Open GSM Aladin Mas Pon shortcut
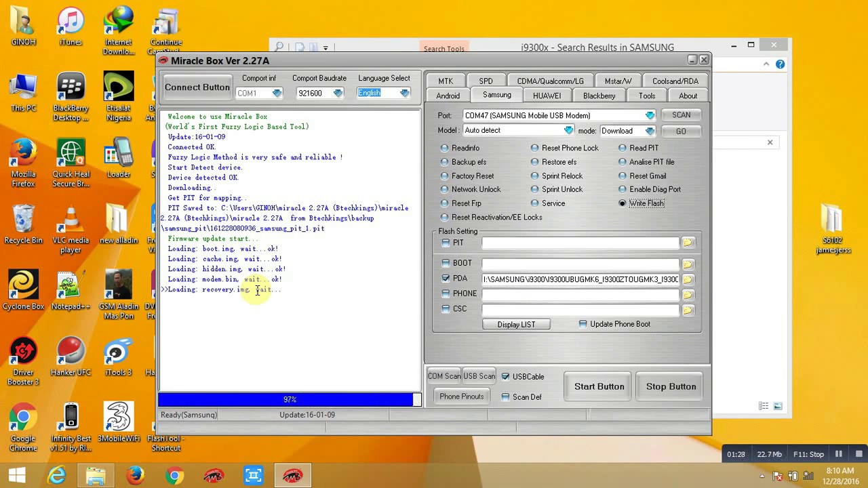The image size is (868, 488). pyautogui.click(x=118, y=296)
